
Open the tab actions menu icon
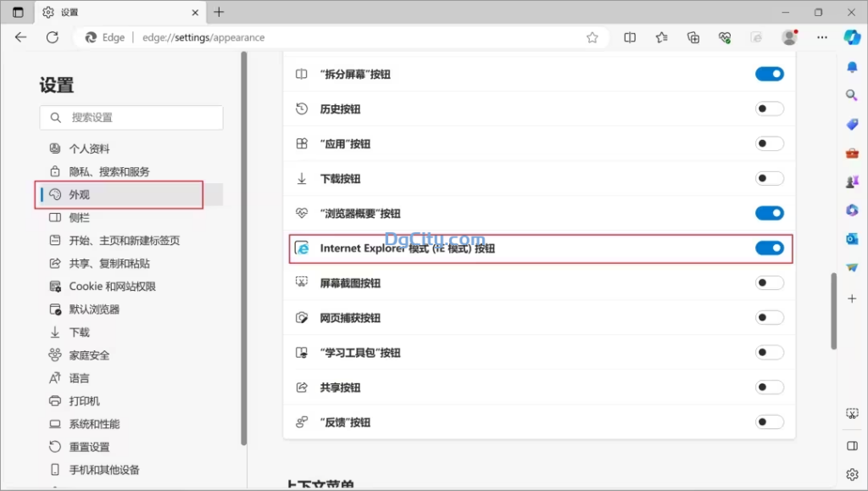(x=18, y=12)
